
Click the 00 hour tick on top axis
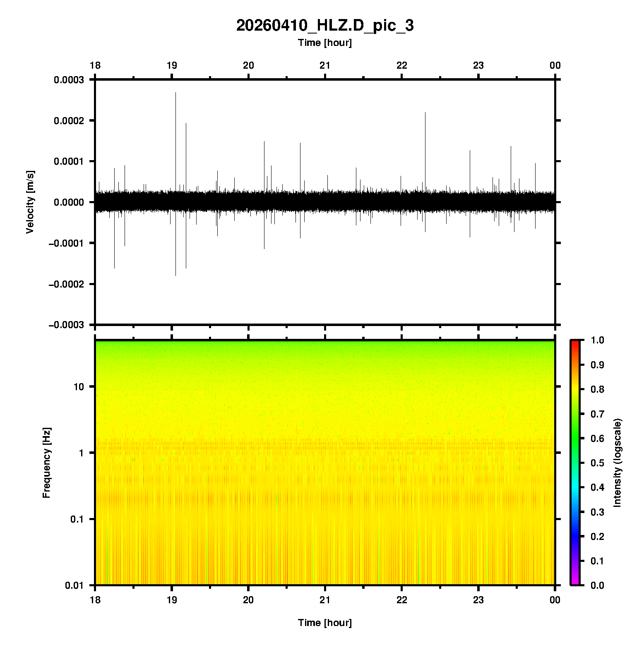[555, 65]
